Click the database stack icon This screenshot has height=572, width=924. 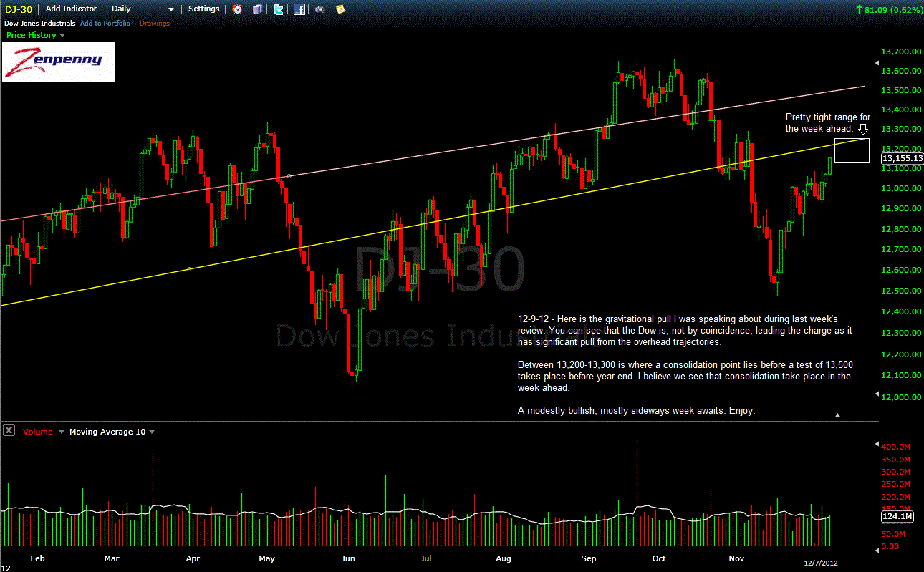point(257,9)
